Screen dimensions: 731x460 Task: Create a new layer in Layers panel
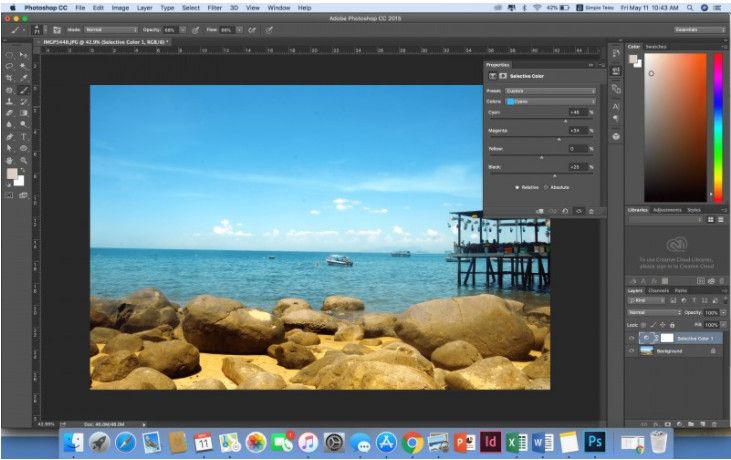coord(702,424)
